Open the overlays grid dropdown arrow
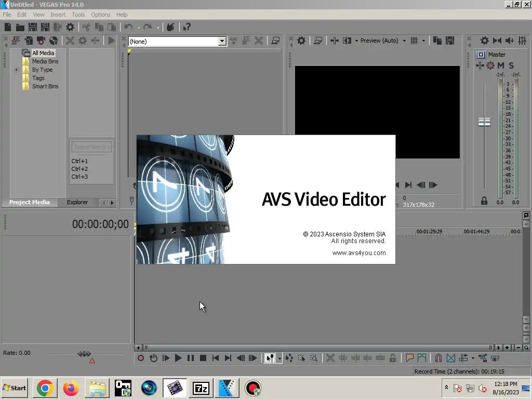532x399 pixels. pyautogui.click(x=423, y=41)
